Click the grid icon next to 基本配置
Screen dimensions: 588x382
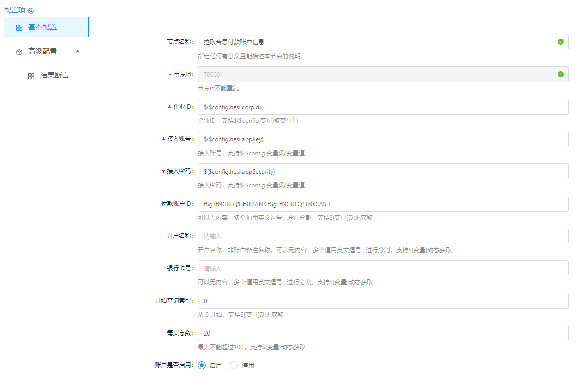coord(19,28)
